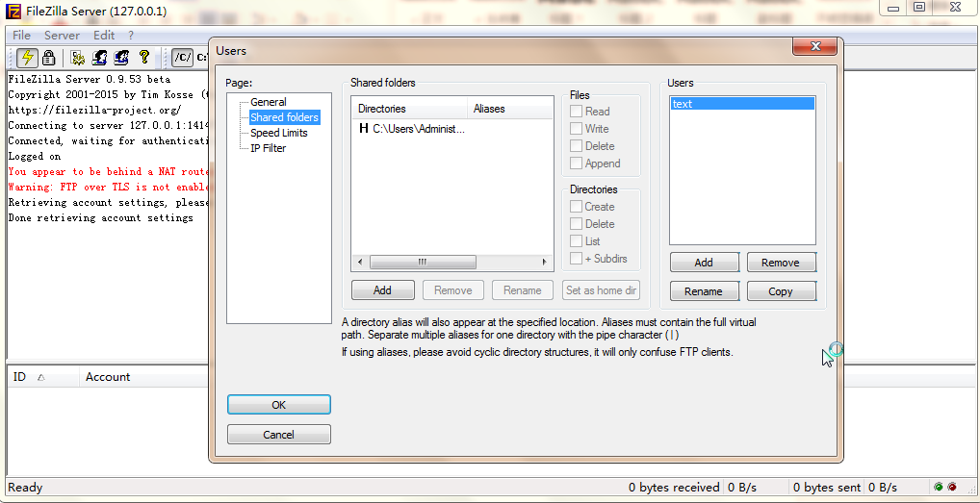Tick the List directories checkbox
Image resolution: width=980 pixels, height=503 pixels.
click(577, 240)
